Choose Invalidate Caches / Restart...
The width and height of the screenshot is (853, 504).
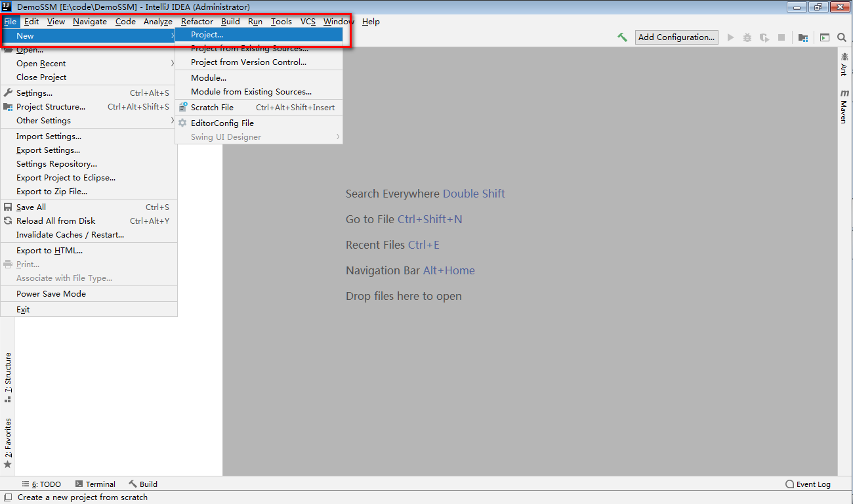(x=89, y=235)
